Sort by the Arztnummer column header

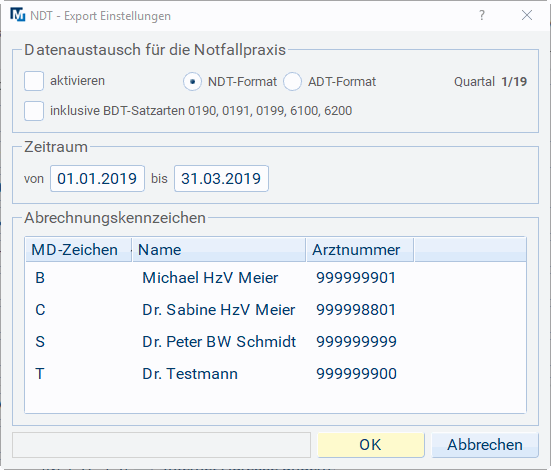coord(360,250)
